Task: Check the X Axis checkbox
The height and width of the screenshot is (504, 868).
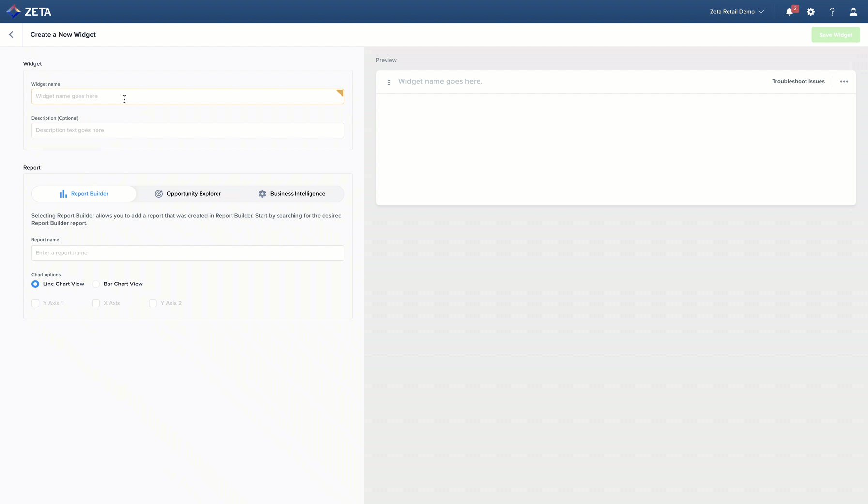Action: 96,303
